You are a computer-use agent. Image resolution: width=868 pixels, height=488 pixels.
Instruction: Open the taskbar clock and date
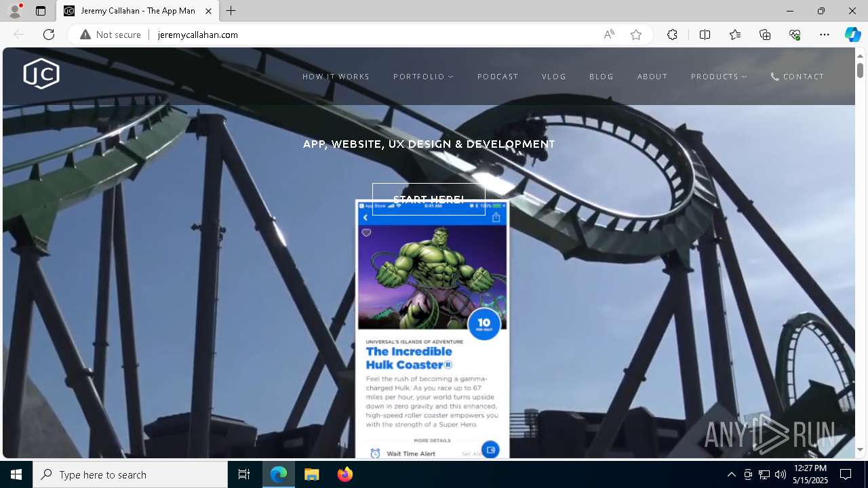tap(810, 474)
